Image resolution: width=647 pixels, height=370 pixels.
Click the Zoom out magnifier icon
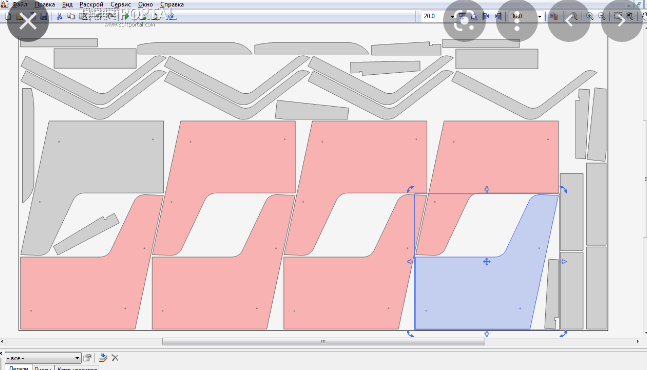point(602,16)
